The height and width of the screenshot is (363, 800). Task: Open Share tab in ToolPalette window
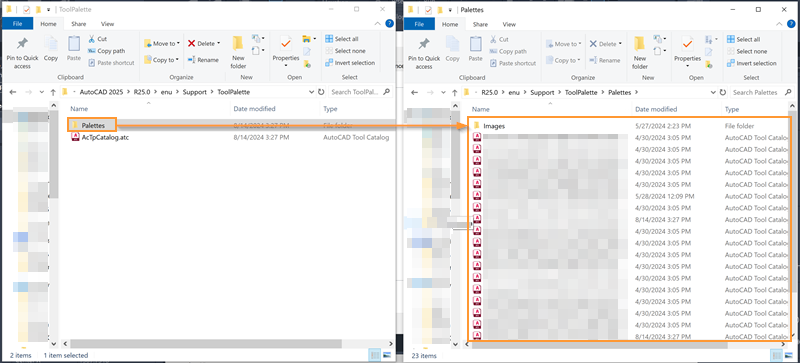click(79, 23)
